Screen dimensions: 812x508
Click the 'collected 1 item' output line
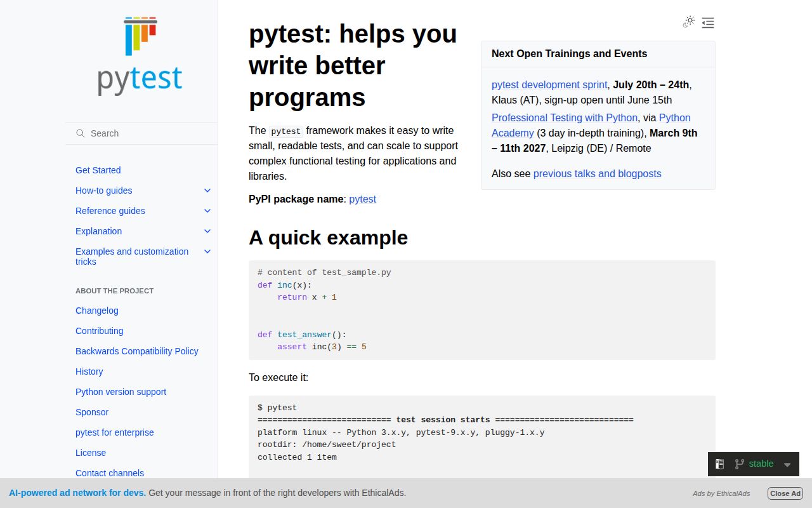(x=297, y=457)
